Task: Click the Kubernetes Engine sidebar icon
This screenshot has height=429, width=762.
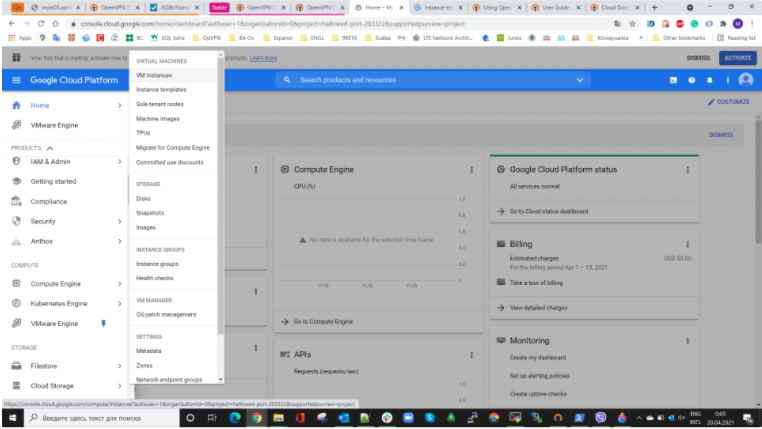Action: tap(16, 302)
